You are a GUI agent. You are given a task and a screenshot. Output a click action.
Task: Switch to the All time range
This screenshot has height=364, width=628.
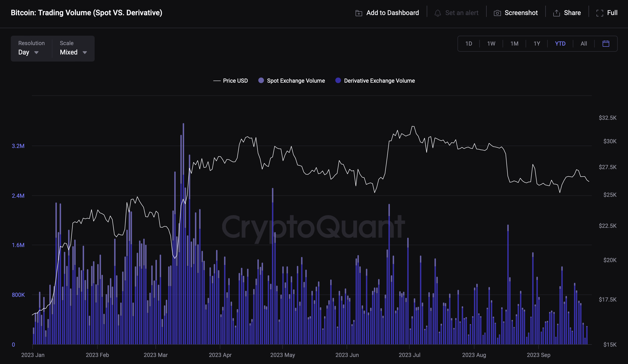pyautogui.click(x=584, y=44)
